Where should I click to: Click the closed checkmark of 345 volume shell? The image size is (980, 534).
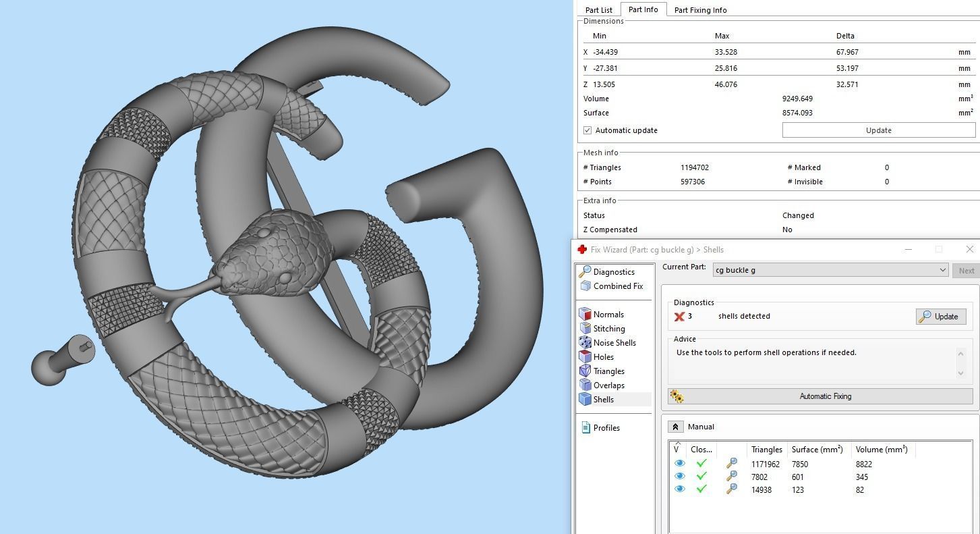701,477
